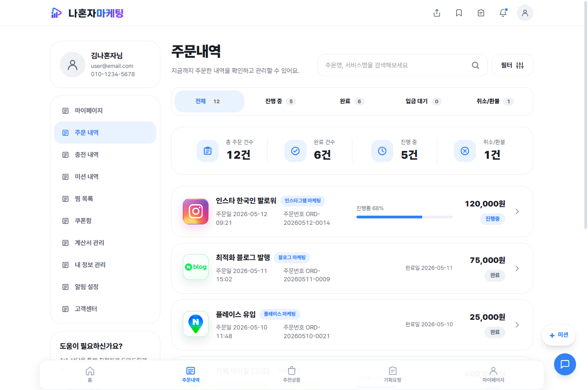Switch to the 완료 6 tab
The width and height of the screenshot is (588, 390).
click(352, 101)
